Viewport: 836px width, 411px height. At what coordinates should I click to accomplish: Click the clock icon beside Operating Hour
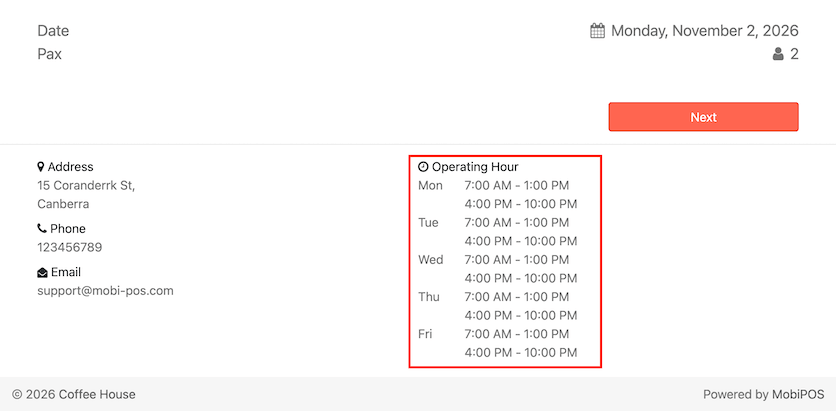pyautogui.click(x=423, y=167)
